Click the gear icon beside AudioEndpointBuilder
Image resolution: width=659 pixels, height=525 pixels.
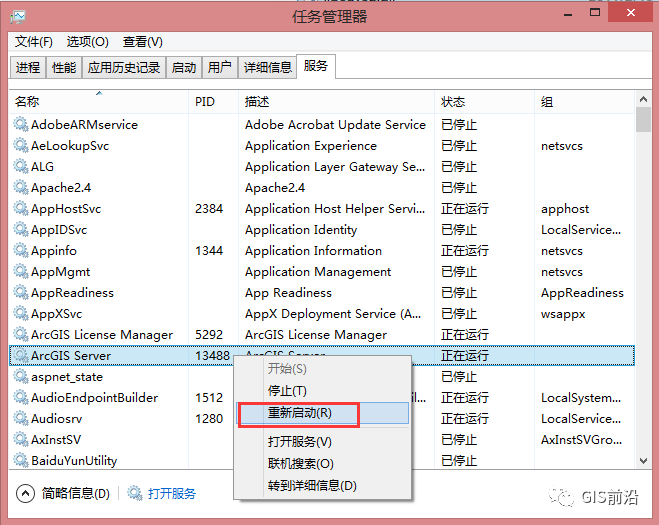(21, 397)
